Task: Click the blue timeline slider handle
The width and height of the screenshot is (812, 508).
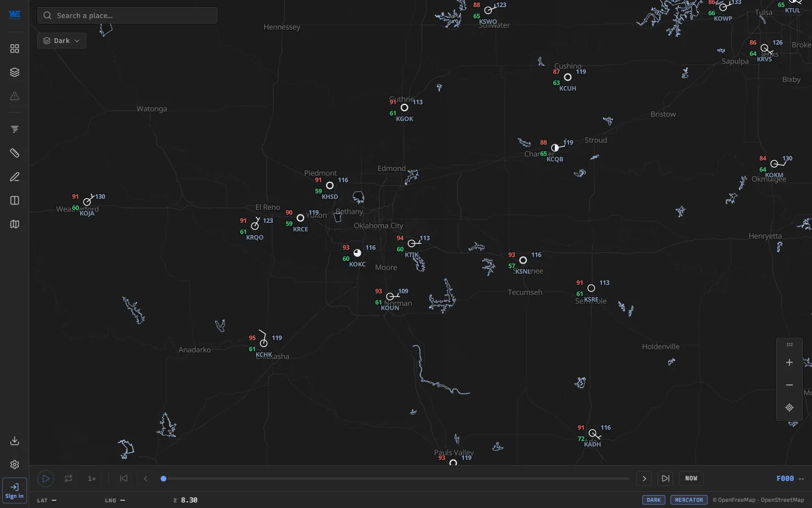Action: pyautogui.click(x=164, y=479)
